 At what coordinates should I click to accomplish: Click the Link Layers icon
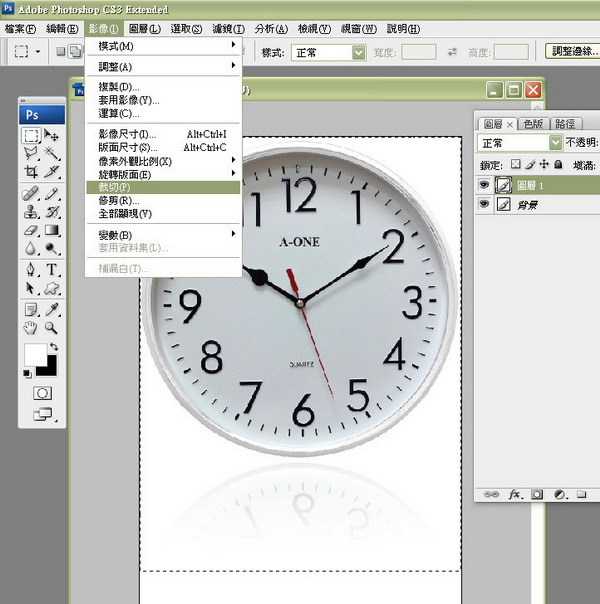pyautogui.click(x=491, y=494)
